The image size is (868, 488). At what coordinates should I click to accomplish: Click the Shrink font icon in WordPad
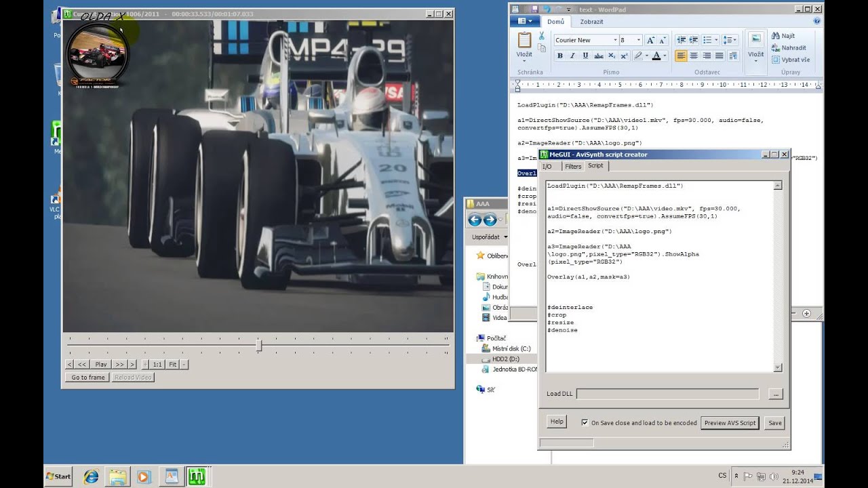663,40
